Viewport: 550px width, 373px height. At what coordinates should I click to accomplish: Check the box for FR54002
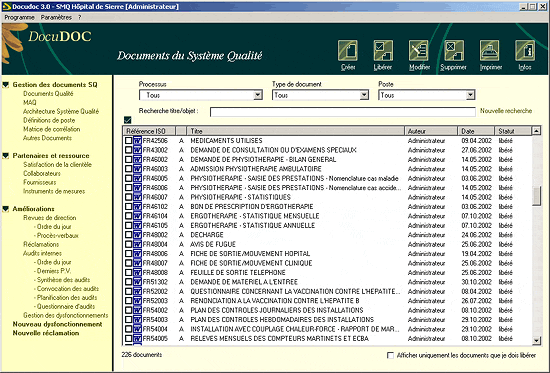(128, 310)
